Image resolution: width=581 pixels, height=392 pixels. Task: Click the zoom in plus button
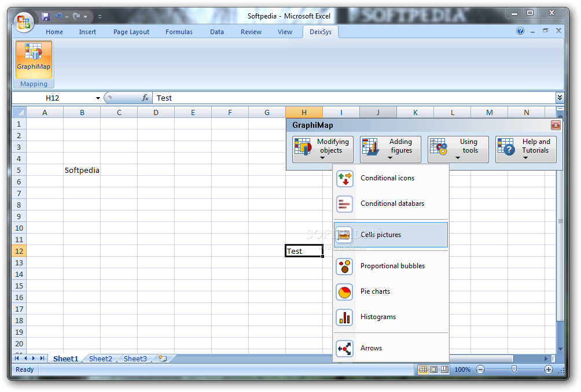pyautogui.click(x=549, y=369)
